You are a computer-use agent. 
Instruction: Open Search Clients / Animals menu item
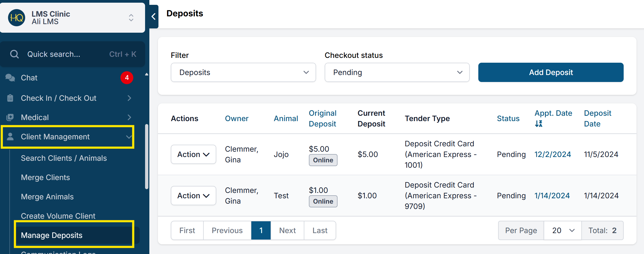[64, 158]
